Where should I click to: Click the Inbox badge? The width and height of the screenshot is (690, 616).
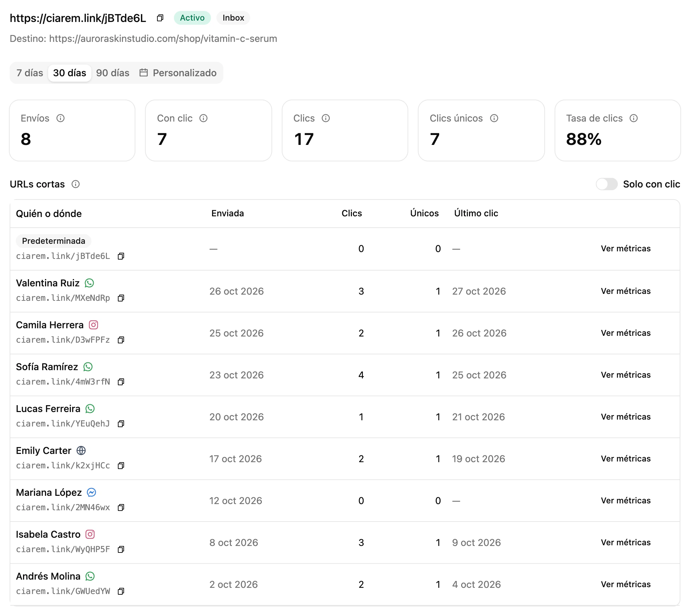pyautogui.click(x=233, y=18)
